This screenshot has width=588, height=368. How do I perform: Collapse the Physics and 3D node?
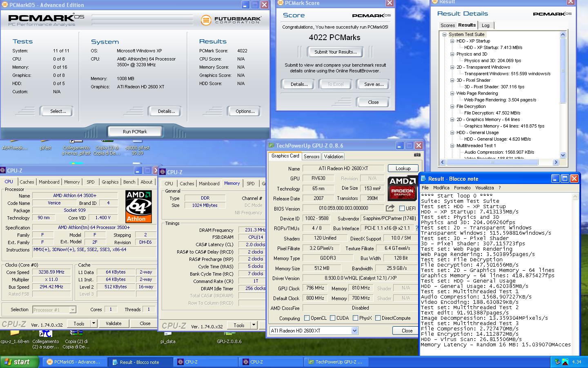452,54
